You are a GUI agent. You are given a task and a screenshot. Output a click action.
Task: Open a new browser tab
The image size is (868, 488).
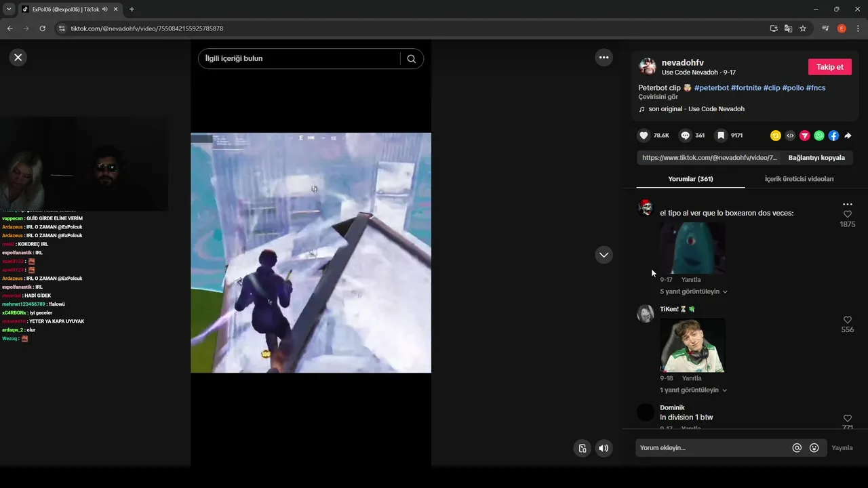tap(132, 9)
